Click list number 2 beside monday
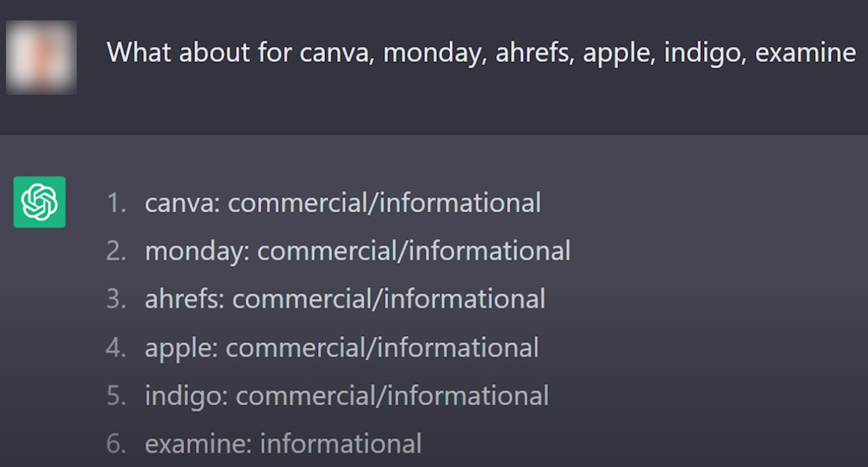868x467 pixels. (x=116, y=251)
